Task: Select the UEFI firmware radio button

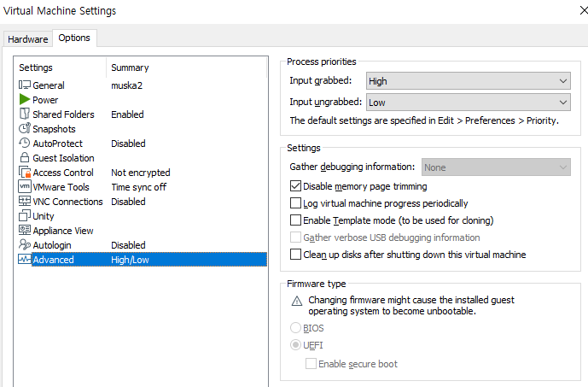Action: pos(295,344)
